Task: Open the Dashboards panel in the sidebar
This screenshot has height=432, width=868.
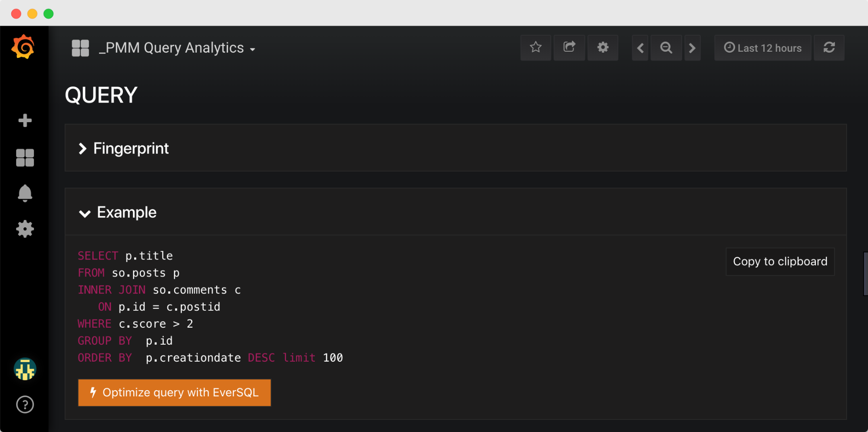Action: [x=25, y=157]
